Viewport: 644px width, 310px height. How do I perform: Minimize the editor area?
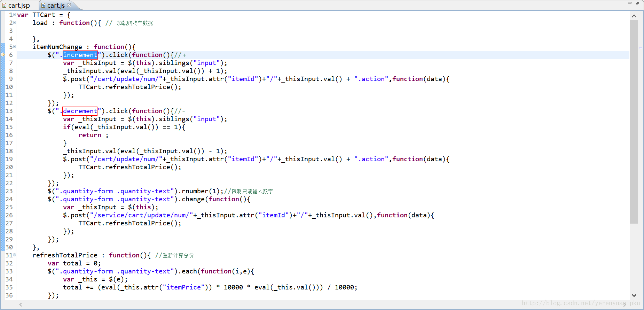coord(629,3)
